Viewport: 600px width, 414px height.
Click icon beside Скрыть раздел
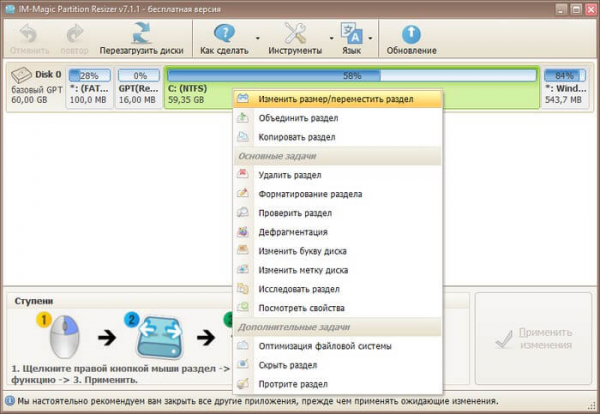tap(243, 364)
